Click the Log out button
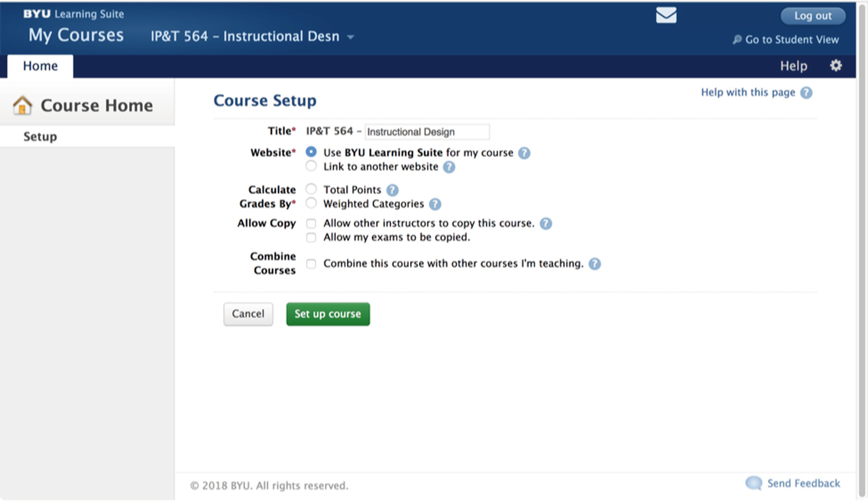 pyautogui.click(x=813, y=16)
